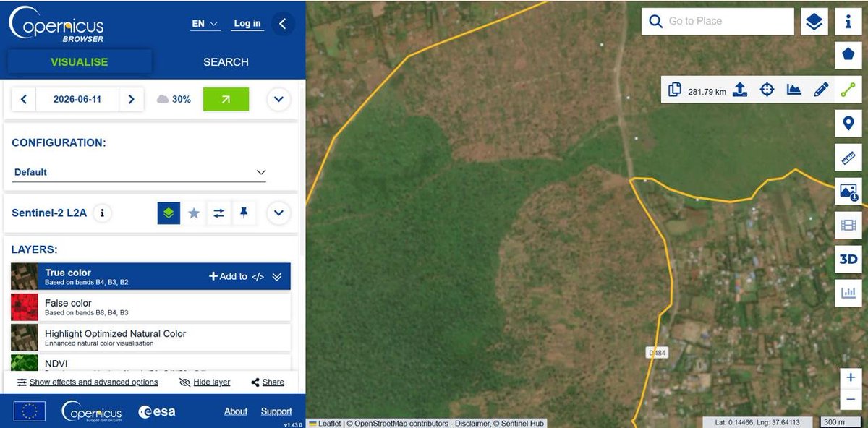Open the information icon at top right
The image size is (868, 428).
click(848, 22)
